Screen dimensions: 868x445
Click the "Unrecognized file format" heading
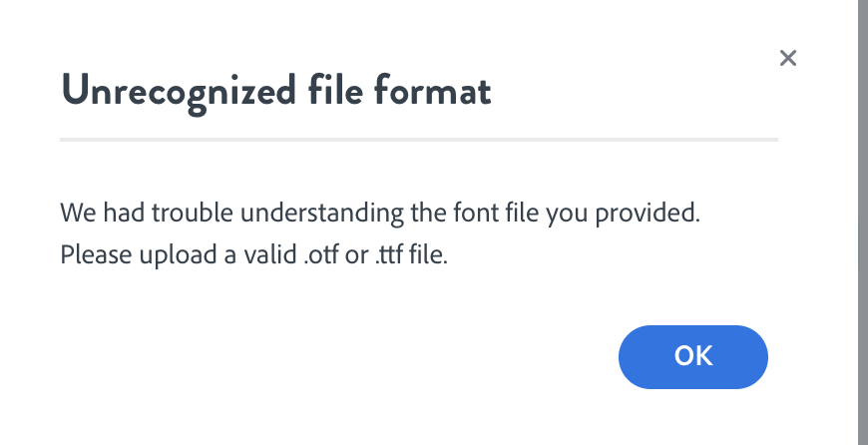click(276, 92)
